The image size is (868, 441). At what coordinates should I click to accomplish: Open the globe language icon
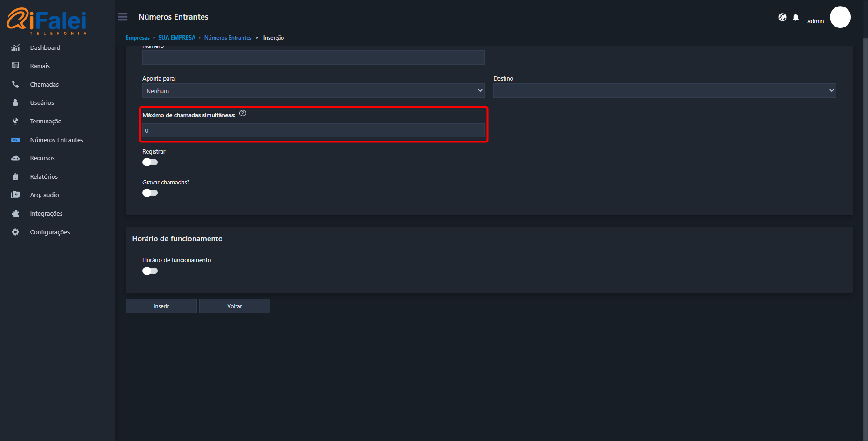tap(782, 17)
